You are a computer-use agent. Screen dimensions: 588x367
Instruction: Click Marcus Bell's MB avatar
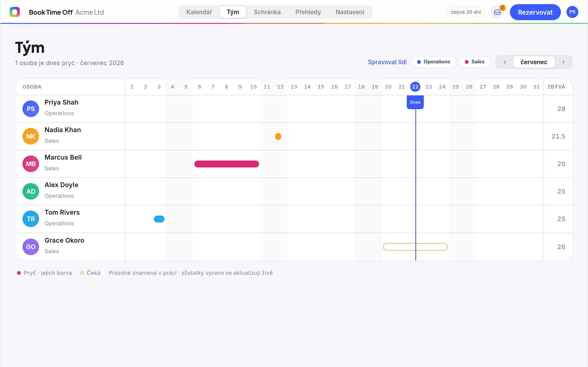tap(31, 164)
